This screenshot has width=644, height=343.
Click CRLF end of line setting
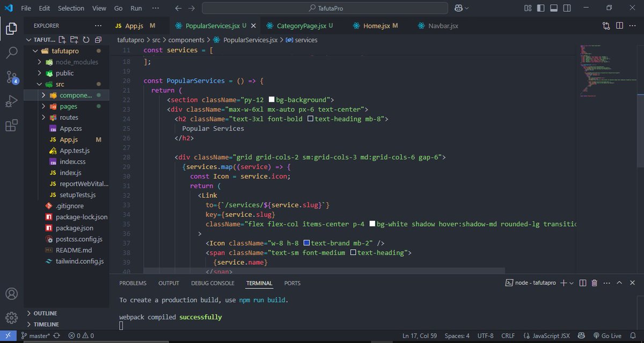(508, 336)
